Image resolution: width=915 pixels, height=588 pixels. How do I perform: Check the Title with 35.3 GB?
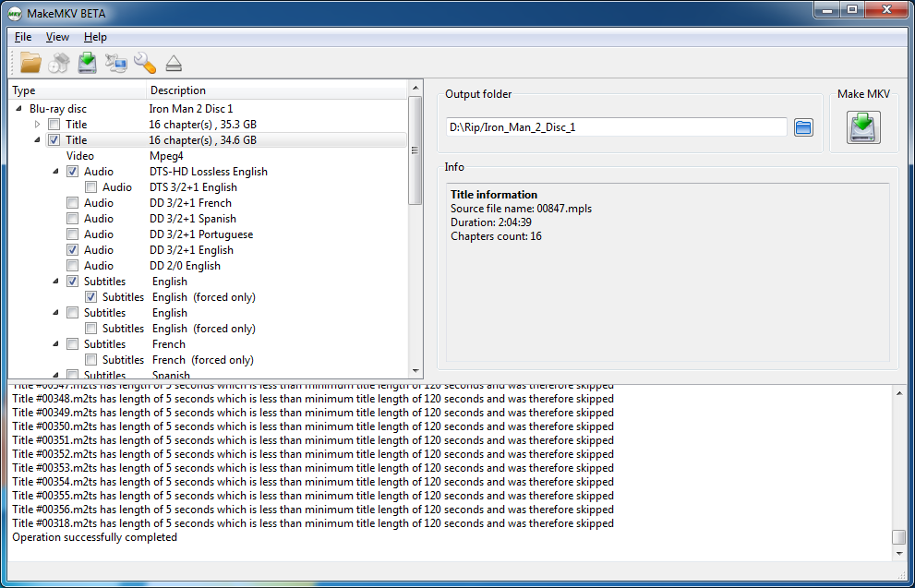54,125
